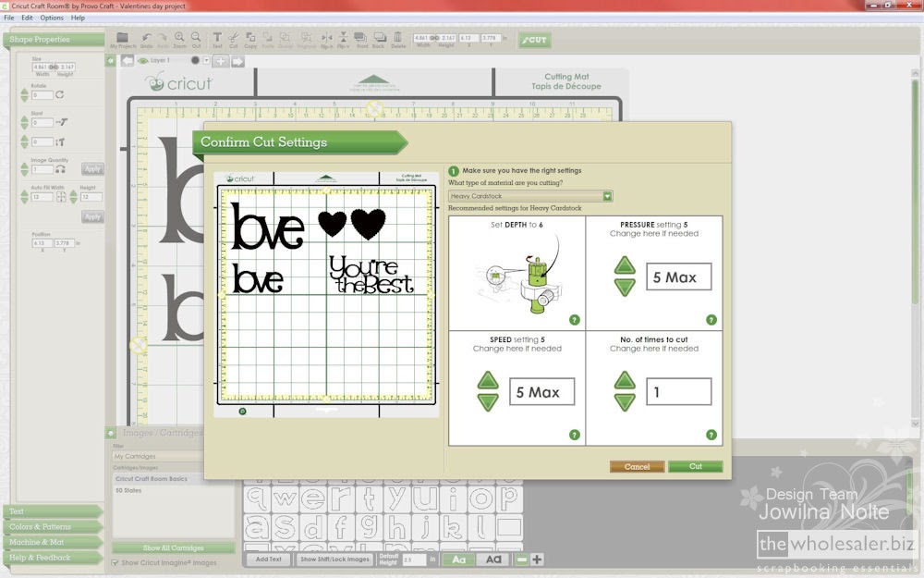The width and height of the screenshot is (924, 578).
Task: Click the Undo toolbar icon
Action: point(146,38)
